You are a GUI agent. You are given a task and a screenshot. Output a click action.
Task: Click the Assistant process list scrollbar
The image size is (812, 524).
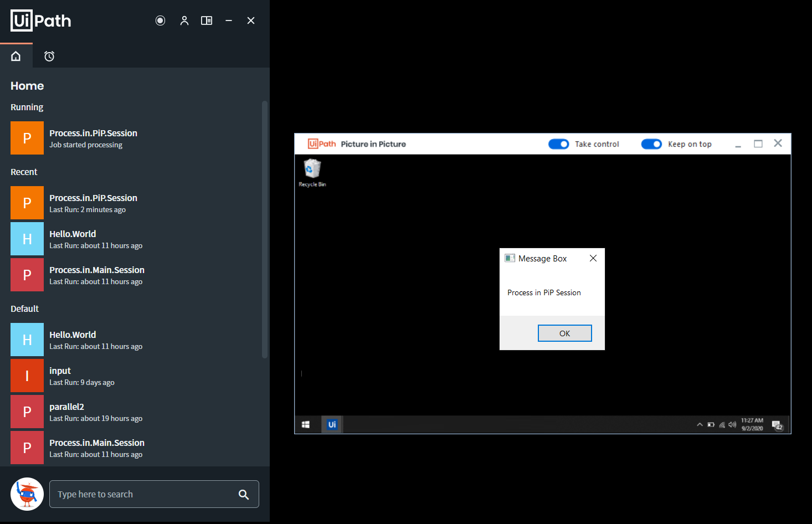tap(265, 229)
